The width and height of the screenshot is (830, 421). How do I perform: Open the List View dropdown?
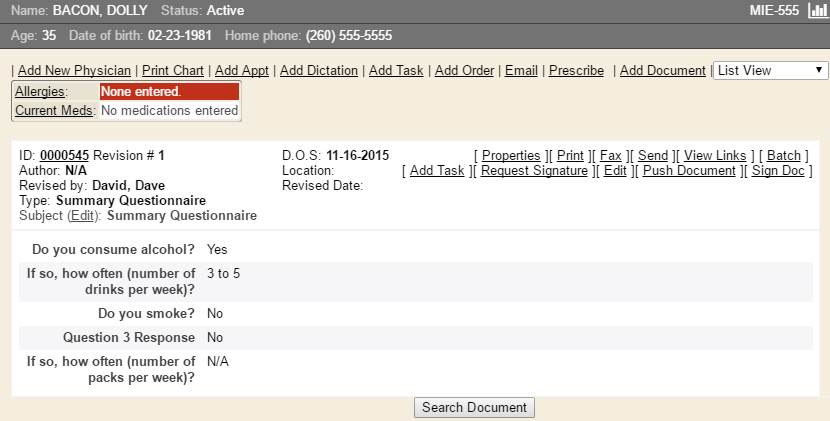coord(770,70)
